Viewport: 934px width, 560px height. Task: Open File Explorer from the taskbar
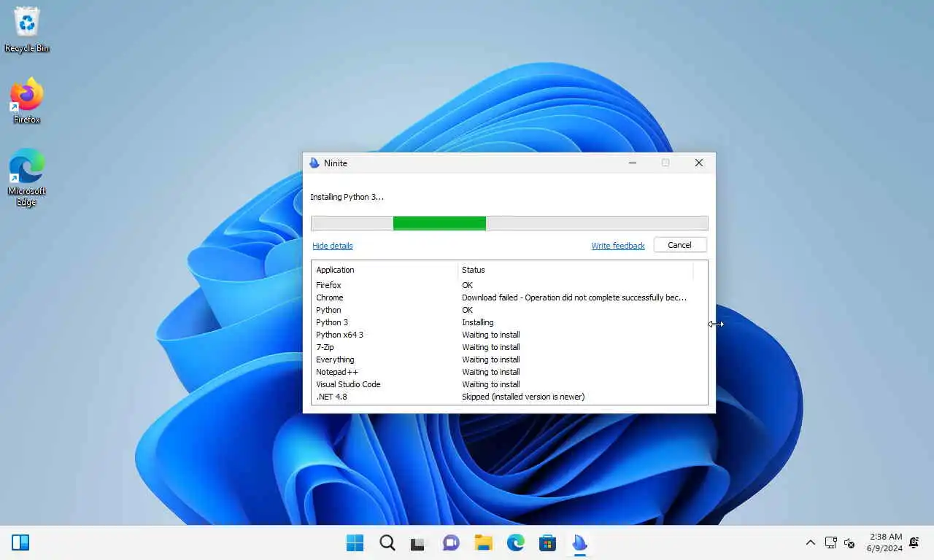coord(483,542)
